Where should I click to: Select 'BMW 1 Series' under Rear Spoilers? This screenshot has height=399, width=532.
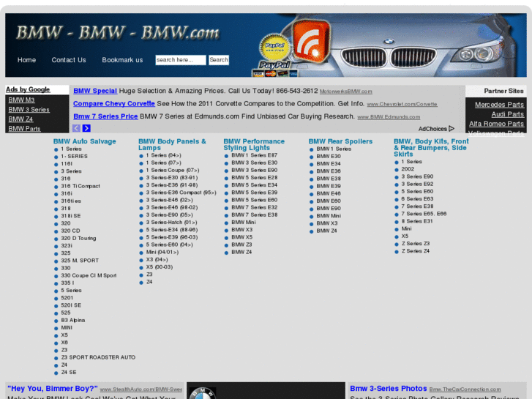click(x=334, y=149)
